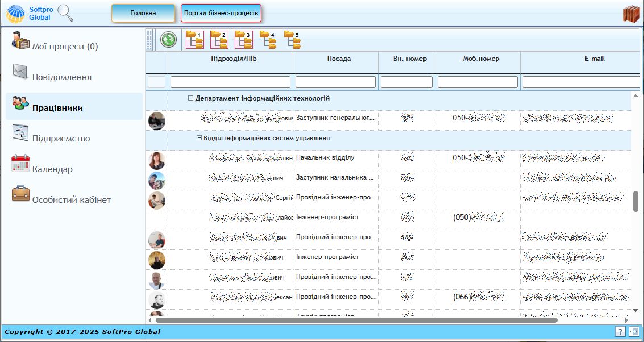Click photo of Заступник генерального row
Image resolution: width=644 pixels, height=342 pixels.
point(157,120)
